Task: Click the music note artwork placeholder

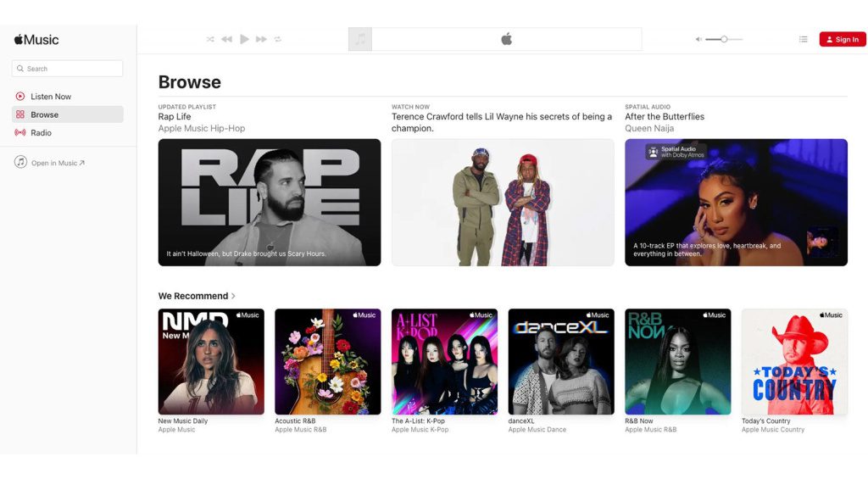Action: pos(360,39)
